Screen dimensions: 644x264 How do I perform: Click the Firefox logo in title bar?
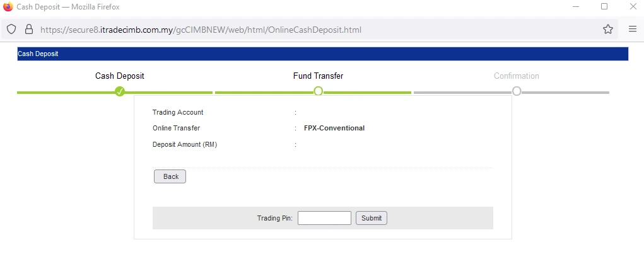pos(8,7)
